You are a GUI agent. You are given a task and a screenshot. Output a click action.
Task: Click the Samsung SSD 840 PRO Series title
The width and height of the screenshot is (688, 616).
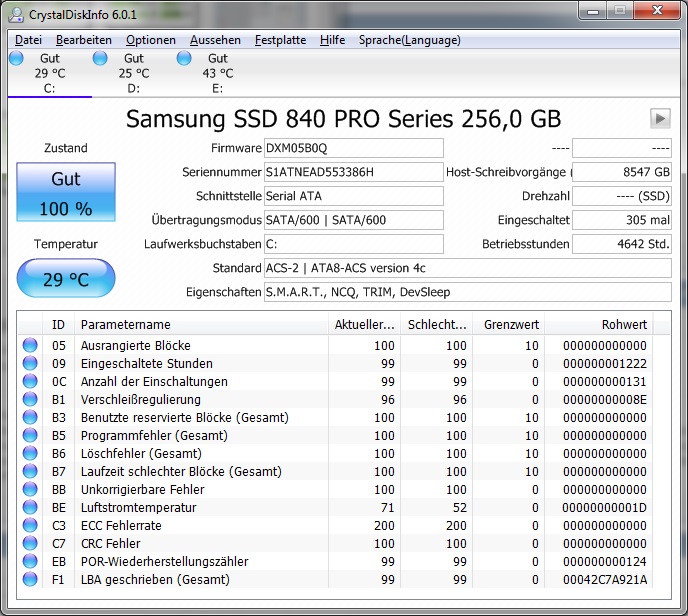[x=344, y=118]
